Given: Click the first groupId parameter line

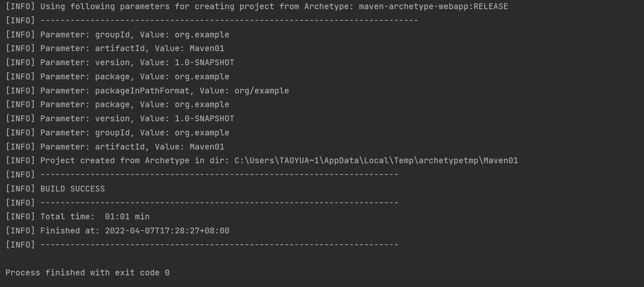Looking at the screenshot, I should (134, 34).
